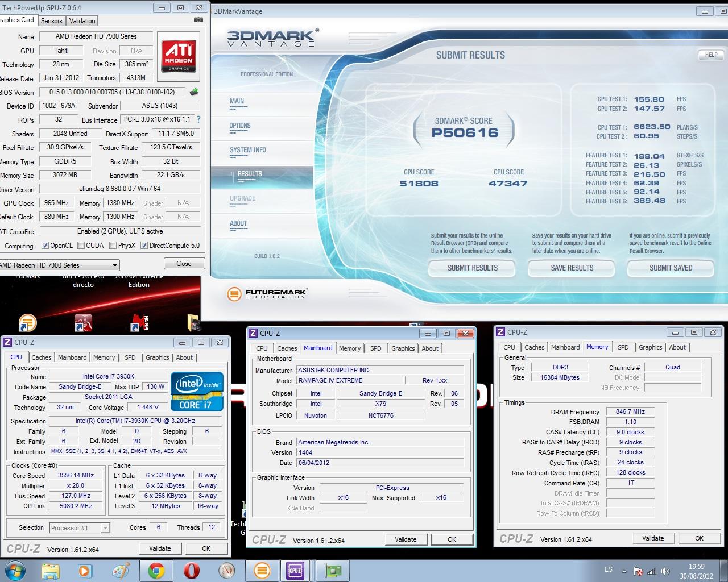Go to SYSTEM INFO in 3DMark sidebar
The width and height of the screenshot is (728, 582).
point(248,150)
